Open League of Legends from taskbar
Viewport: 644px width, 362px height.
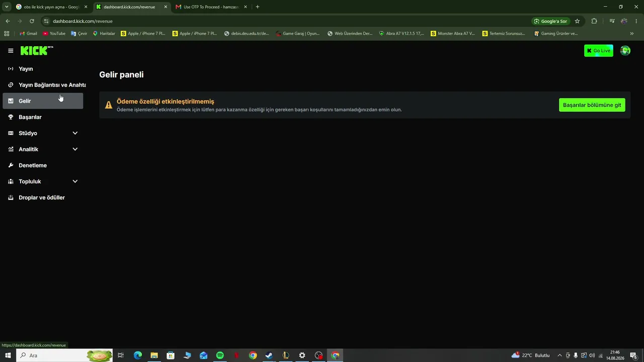pos(286,355)
